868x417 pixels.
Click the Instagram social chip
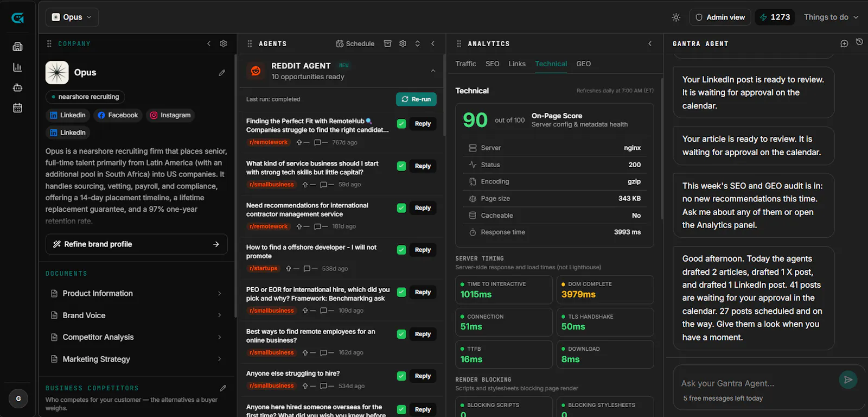click(x=170, y=115)
